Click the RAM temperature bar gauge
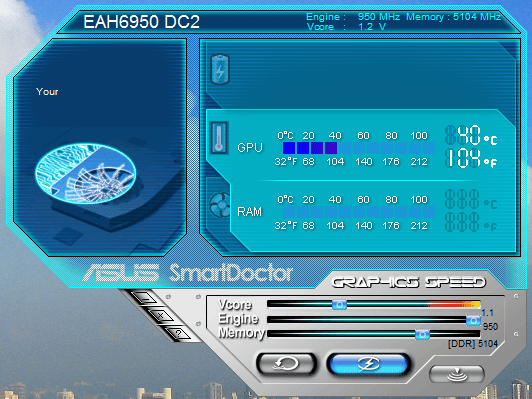The height and width of the screenshot is (399, 532). pyautogui.click(x=359, y=212)
